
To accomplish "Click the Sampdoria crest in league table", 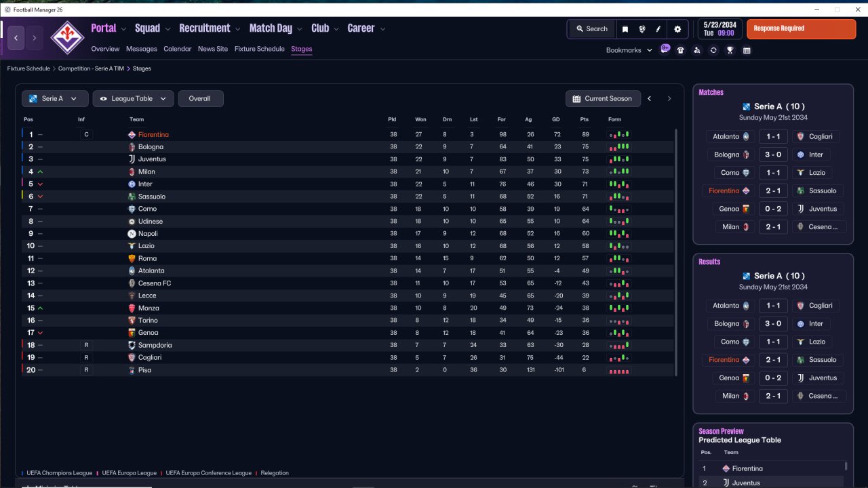I will [132, 345].
